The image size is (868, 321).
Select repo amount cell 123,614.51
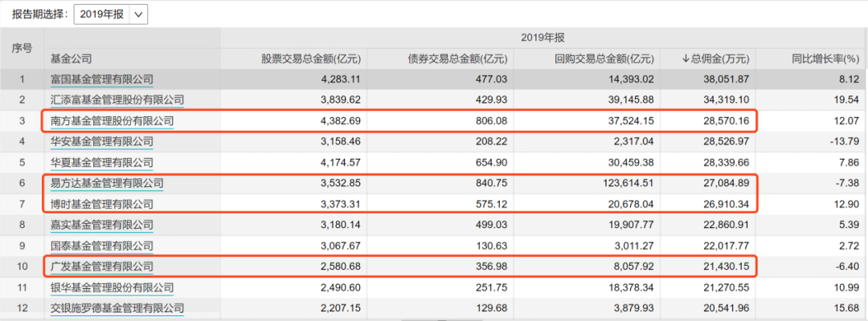tap(627, 184)
